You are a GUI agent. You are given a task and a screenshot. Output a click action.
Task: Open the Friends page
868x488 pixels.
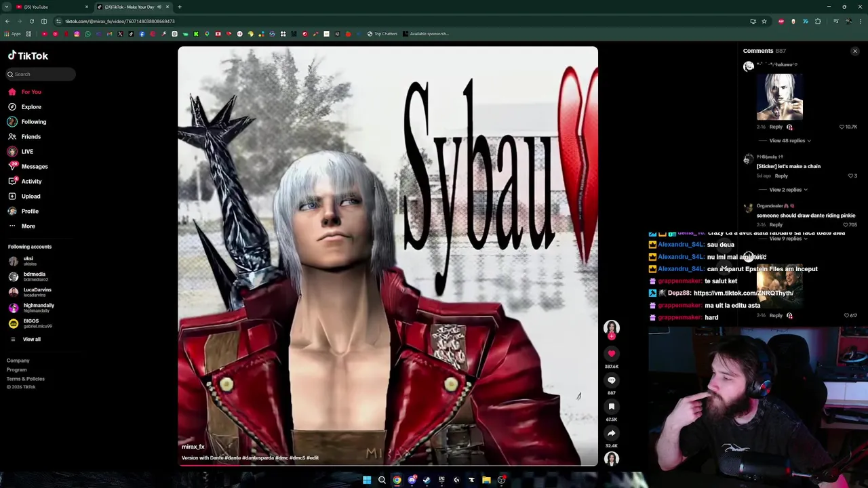click(x=25, y=137)
